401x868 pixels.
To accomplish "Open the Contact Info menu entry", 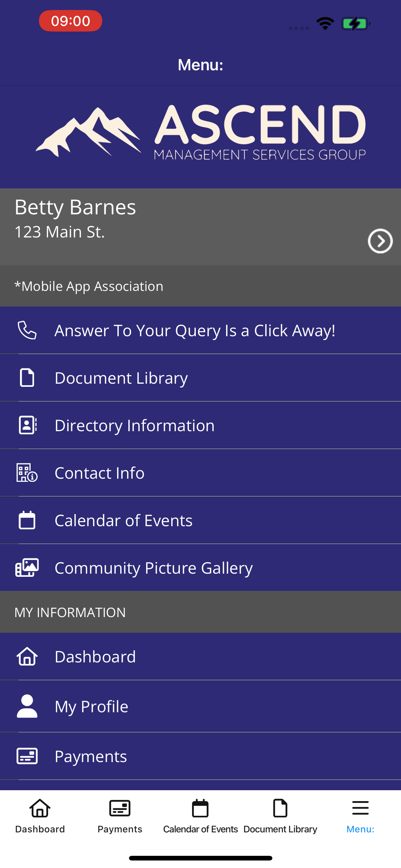I will tap(200, 473).
